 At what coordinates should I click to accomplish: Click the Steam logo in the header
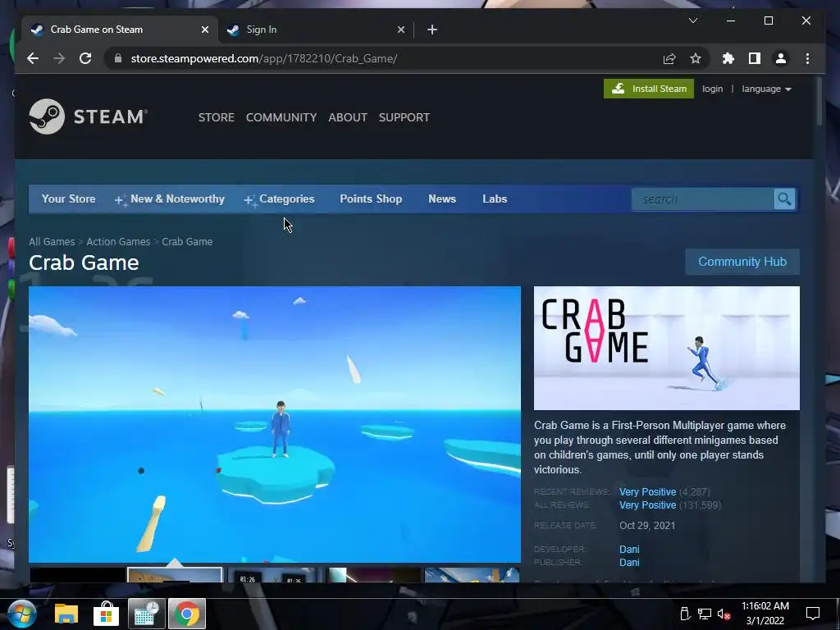click(89, 116)
